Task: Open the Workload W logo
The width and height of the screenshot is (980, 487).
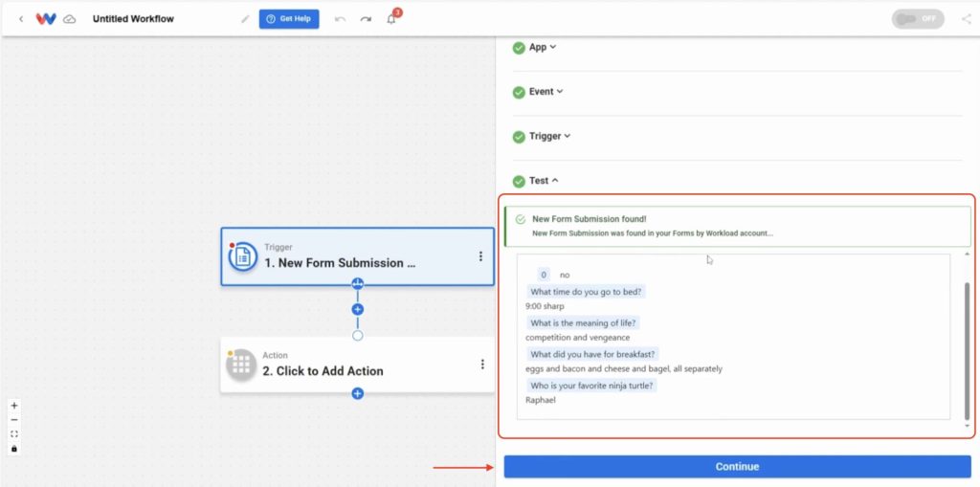Action: point(46,19)
